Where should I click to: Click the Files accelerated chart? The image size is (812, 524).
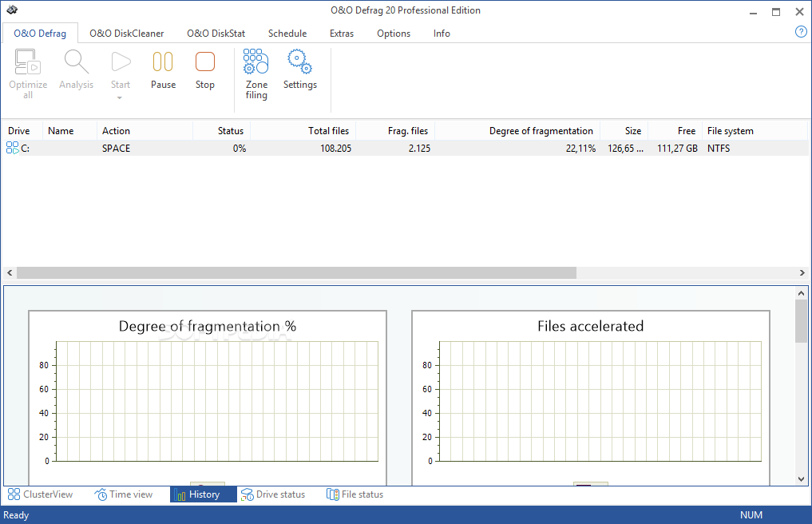[591, 398]
